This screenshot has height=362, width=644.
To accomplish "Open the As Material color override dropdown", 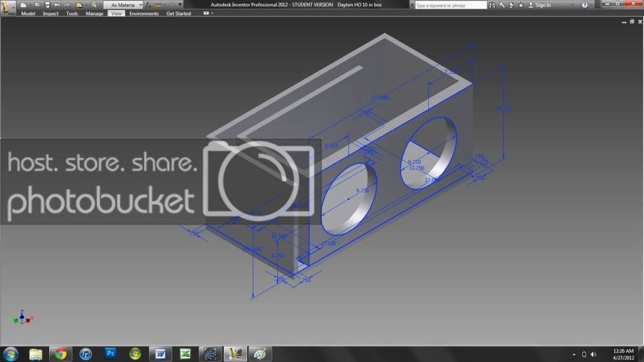I will tap(123, 5).
